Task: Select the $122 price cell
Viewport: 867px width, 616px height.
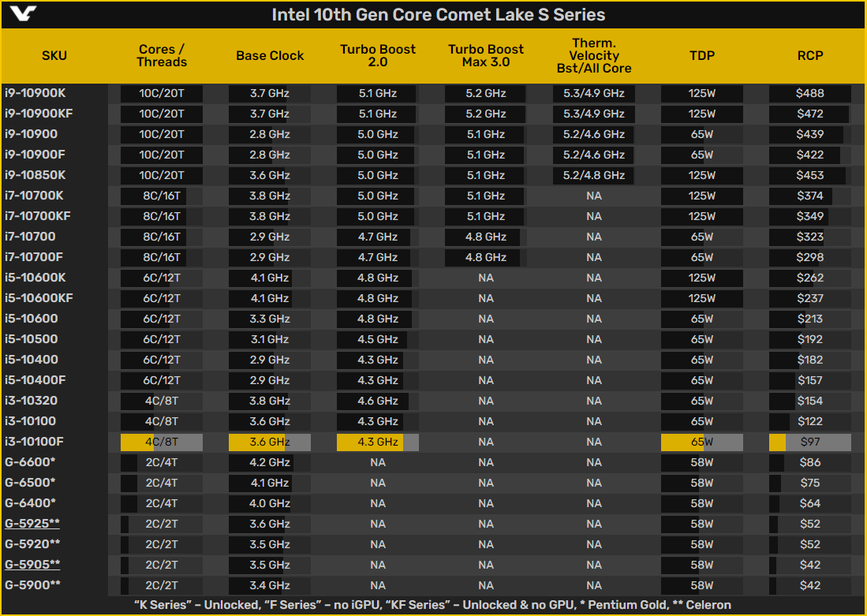Action: tap(810, 421)
